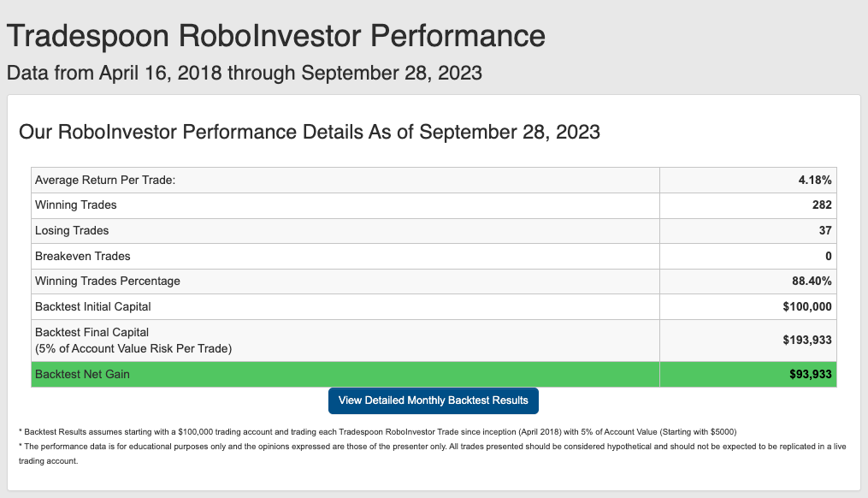
Task: Select the Winning Trades Percentage label
Action: pos(108,281)
